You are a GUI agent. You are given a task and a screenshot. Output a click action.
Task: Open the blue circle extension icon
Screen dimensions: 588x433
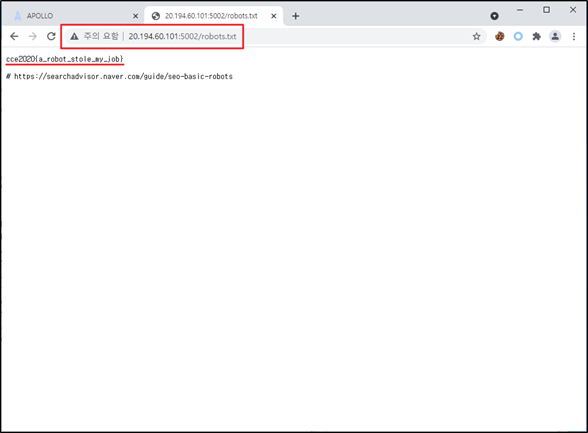click(x=518, y=36)
